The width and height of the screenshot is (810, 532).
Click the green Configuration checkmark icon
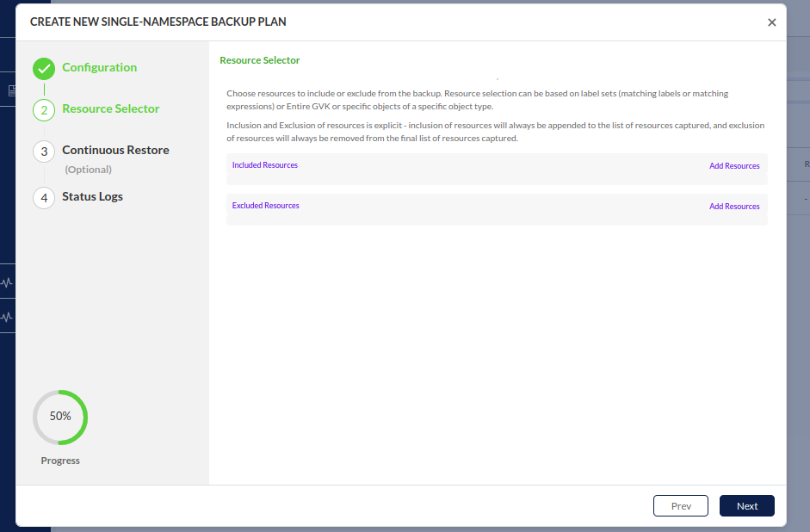click(x=44, y=69)
